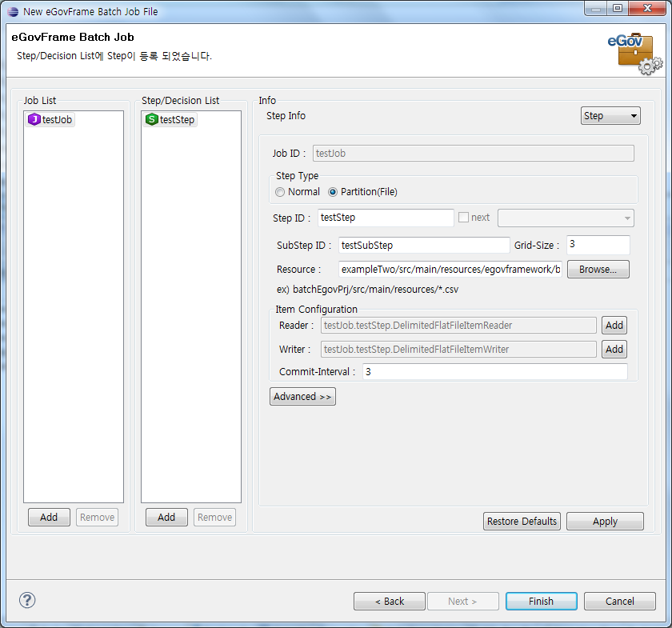The width and height of the screenshot is (672, 628).
Task: Click Remove under the Step/Decision List
Action: [x=214, y=518]
